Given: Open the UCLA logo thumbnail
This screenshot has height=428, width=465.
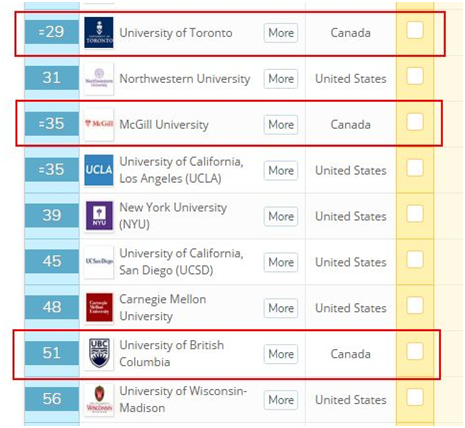Looking at the screenshot, I should [x=99, y=170].
